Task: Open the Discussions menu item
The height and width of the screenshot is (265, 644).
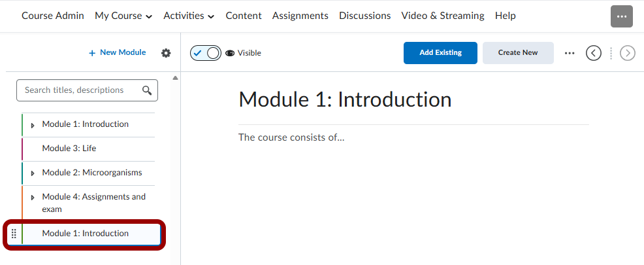Action: click(364, 16)
